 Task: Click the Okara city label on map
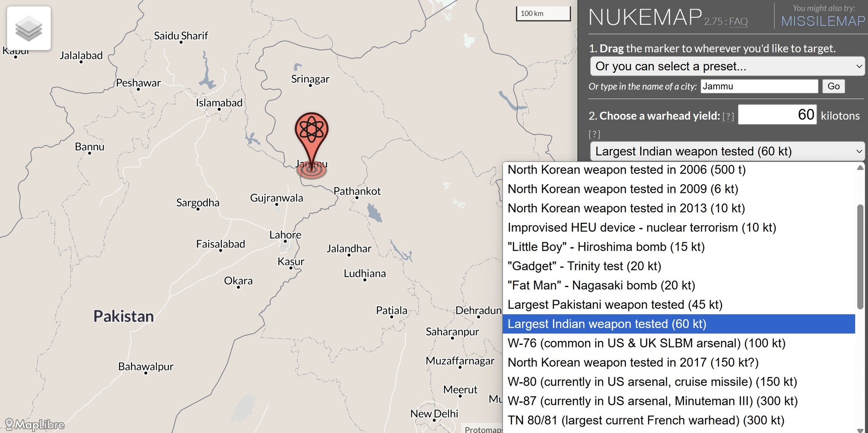238,281
